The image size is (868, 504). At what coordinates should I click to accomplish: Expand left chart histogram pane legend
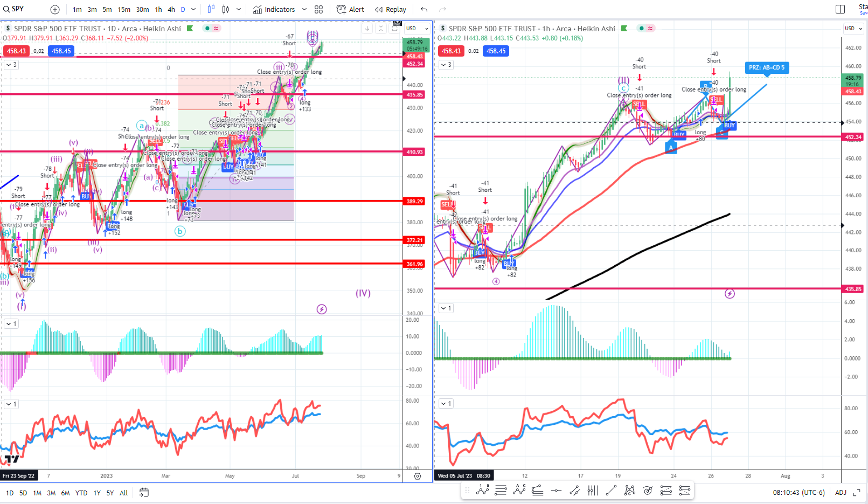click(x=11, y=323)
